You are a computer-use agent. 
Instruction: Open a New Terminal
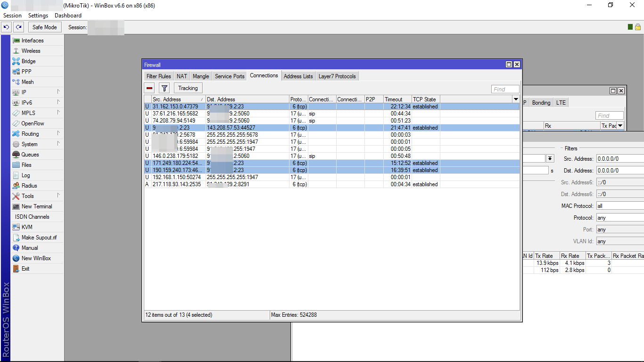[37, 206]
